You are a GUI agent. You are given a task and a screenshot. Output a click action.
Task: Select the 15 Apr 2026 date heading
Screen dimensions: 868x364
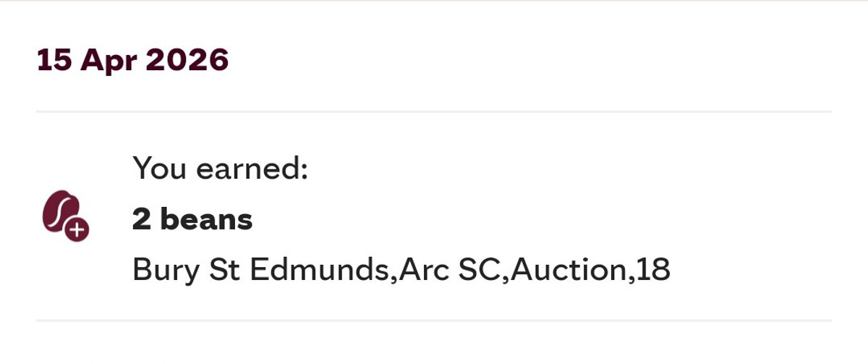pyautogui.click(x=132, y=61)
